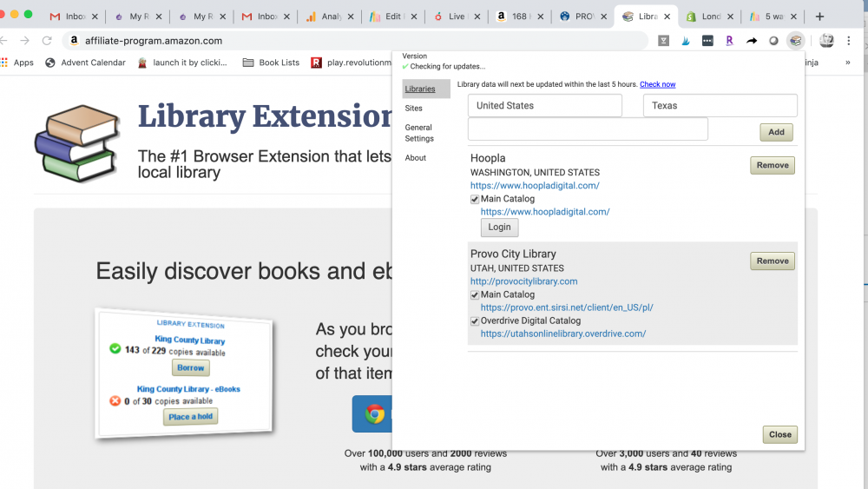Screen dimensions: 868x489
Task: Switch to the 5 wa tab
Action: (x=773, y=17)
